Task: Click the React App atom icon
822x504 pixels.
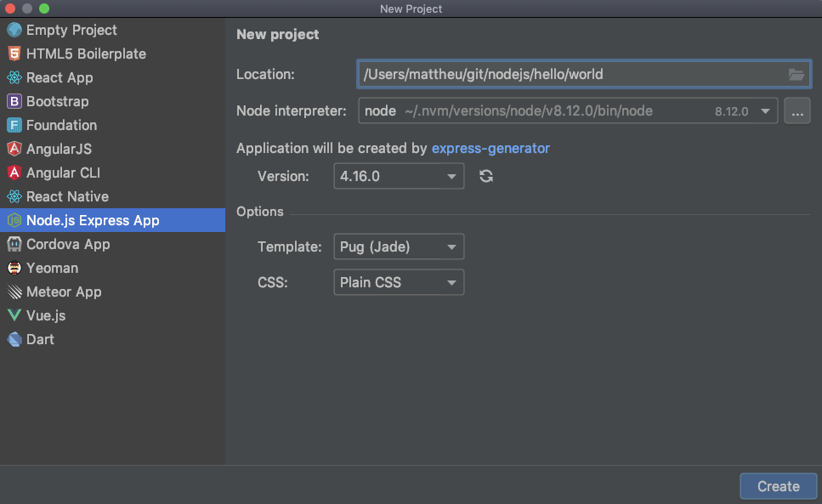Action: [14, 77]
